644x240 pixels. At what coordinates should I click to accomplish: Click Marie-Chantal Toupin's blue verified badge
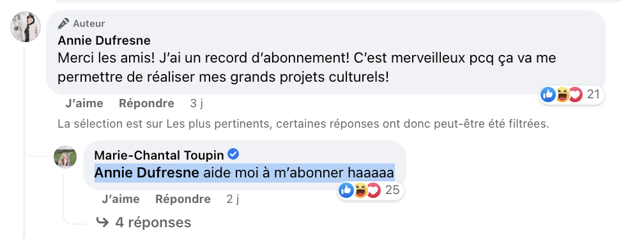[x=234, y=154]
